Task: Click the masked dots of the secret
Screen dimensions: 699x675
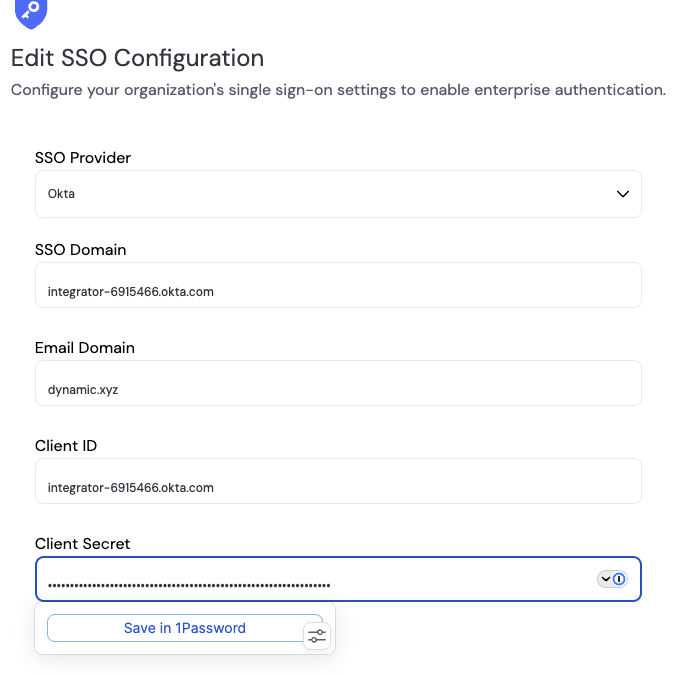Action: click(x=189, y=584)
